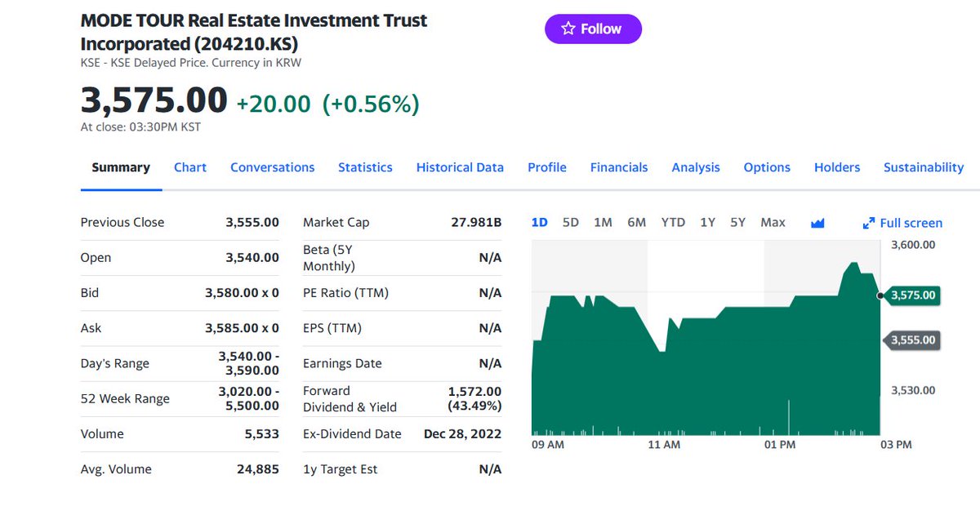Click the large 3,575.00 price heading
The height and width of the screenshot is (515, 980).
(154, 100)
